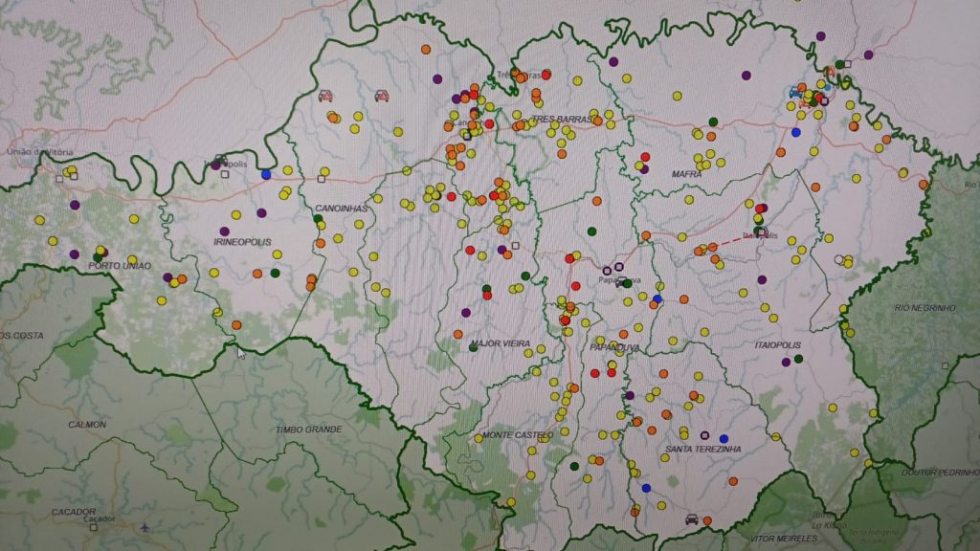The width and height of the screenshot is (980, 551).
Task: Click the left red-triangle car icon north of Canoinhas
Action: coord(325,96)
